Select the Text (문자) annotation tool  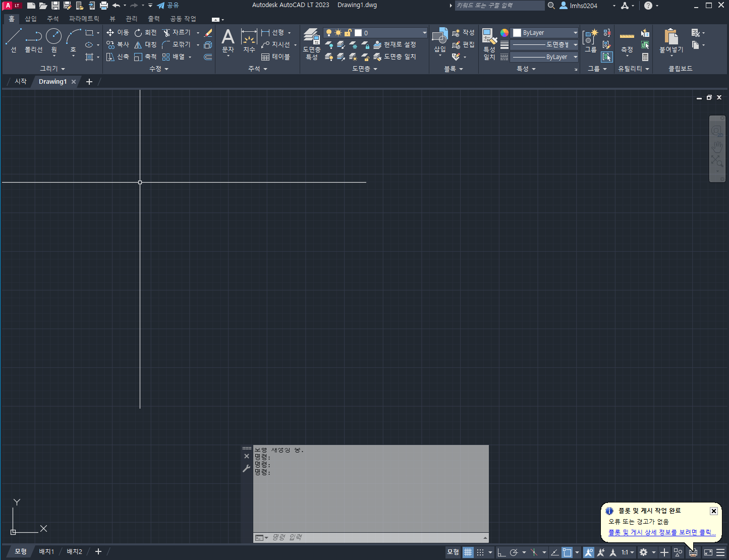coord(228,40)
